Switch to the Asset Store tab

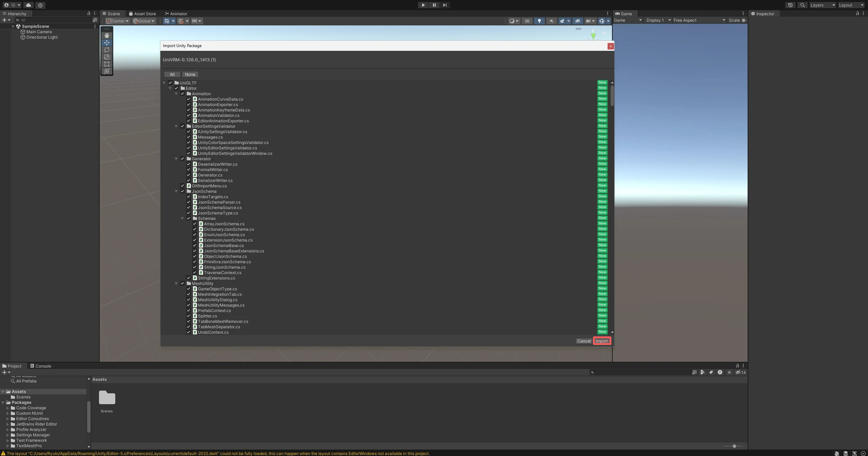click(x=142, y=14)
